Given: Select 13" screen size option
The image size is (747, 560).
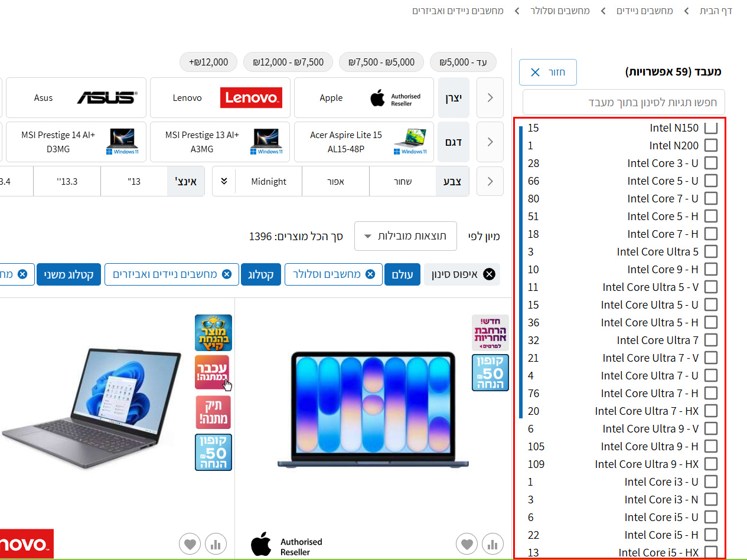Looking at the screenshot, I should pos(134,181).
